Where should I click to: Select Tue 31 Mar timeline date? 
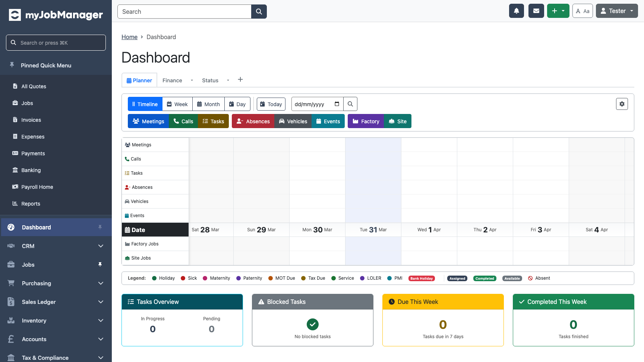373,230
